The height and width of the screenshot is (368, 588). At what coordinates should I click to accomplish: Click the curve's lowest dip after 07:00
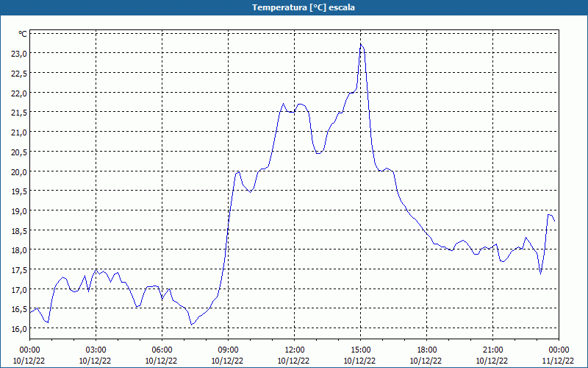click(191, 325)
